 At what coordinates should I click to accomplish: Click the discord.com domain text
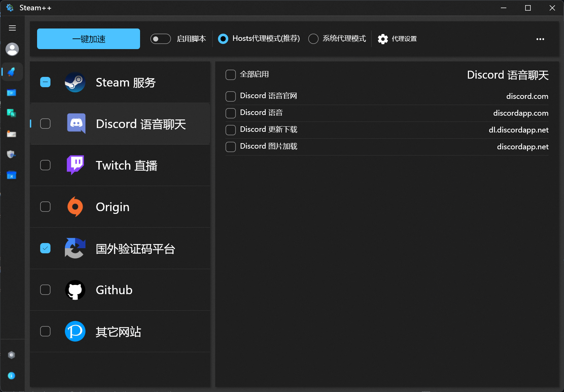(527, 96)
